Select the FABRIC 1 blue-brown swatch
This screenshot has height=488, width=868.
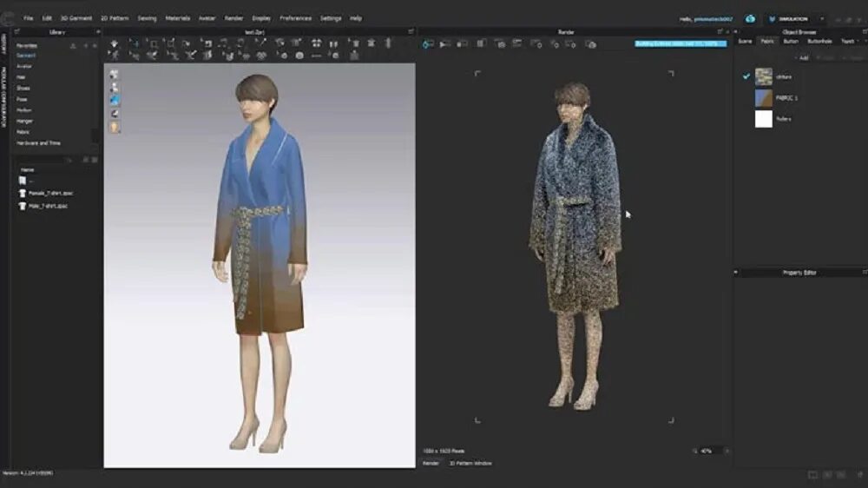click(x=763, y=98)
